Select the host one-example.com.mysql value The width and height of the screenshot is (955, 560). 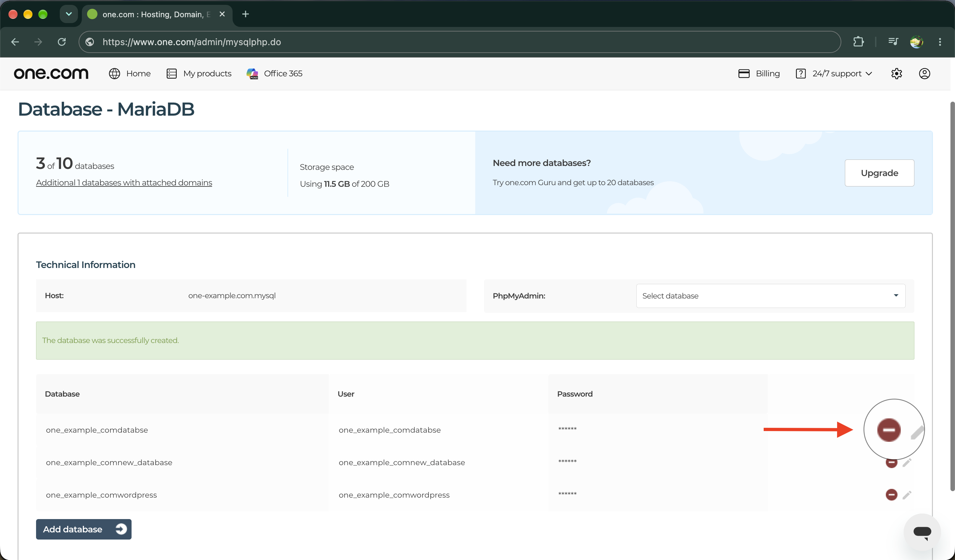pos(232,296)
